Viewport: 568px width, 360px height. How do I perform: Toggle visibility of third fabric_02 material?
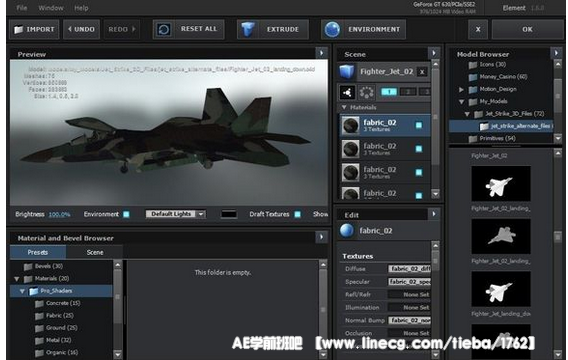coord(419,172)
